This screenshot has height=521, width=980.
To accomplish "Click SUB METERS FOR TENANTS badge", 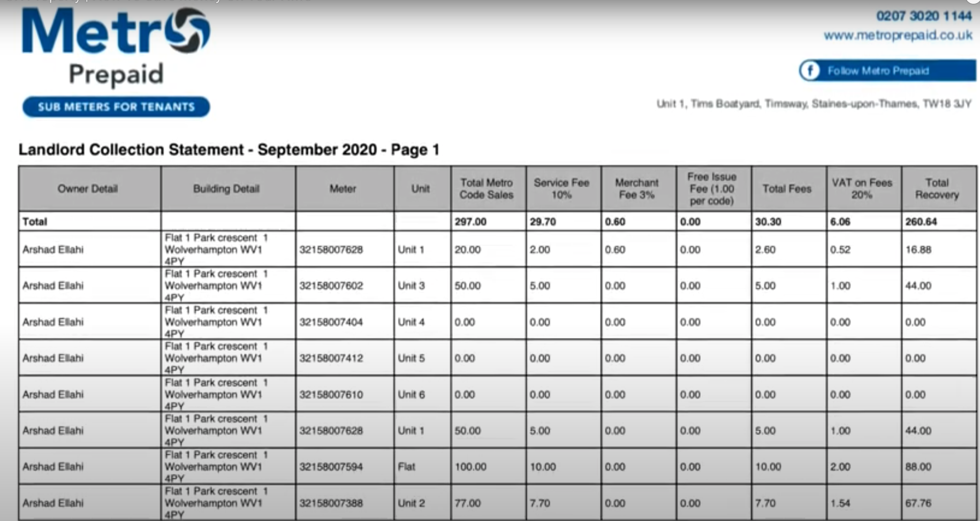I will point(116,107).
